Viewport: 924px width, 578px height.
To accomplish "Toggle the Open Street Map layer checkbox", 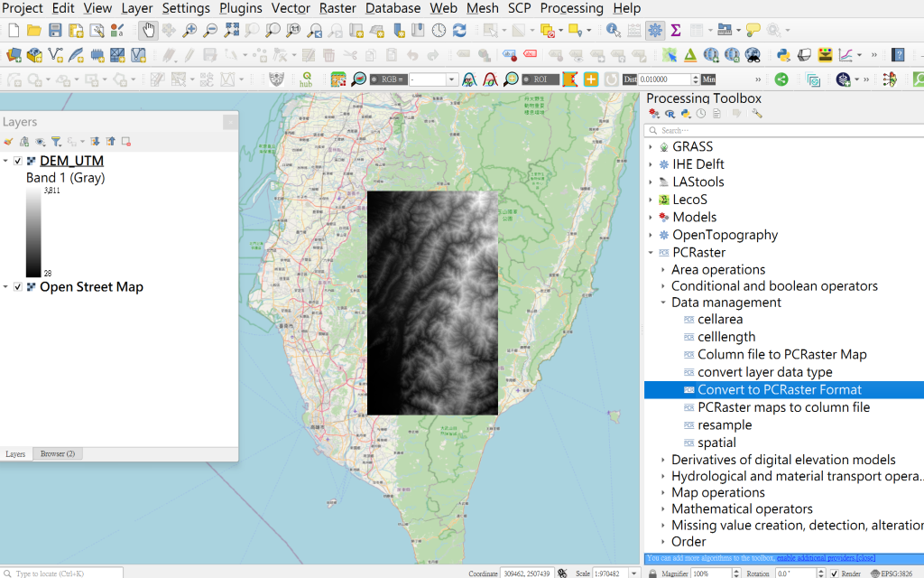I will (x=18, y=286).
